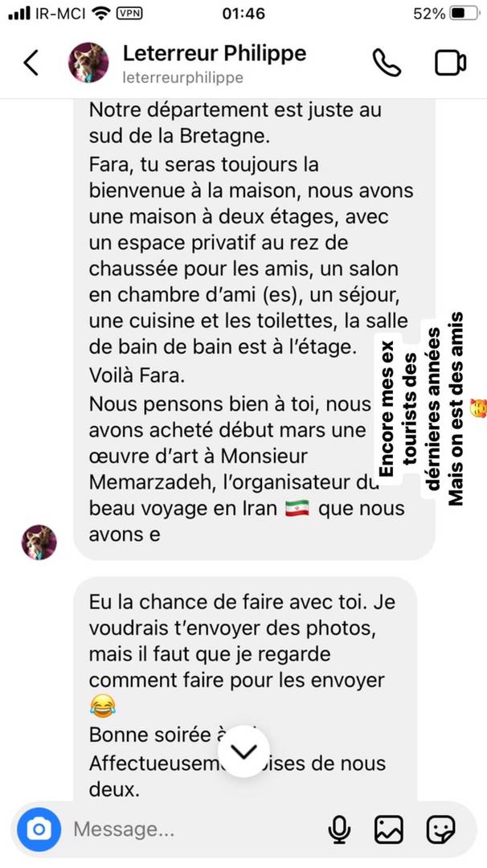The image size is (487, 868).
Task: Tap the back arrow to leave chat
Action: [31, 63]
